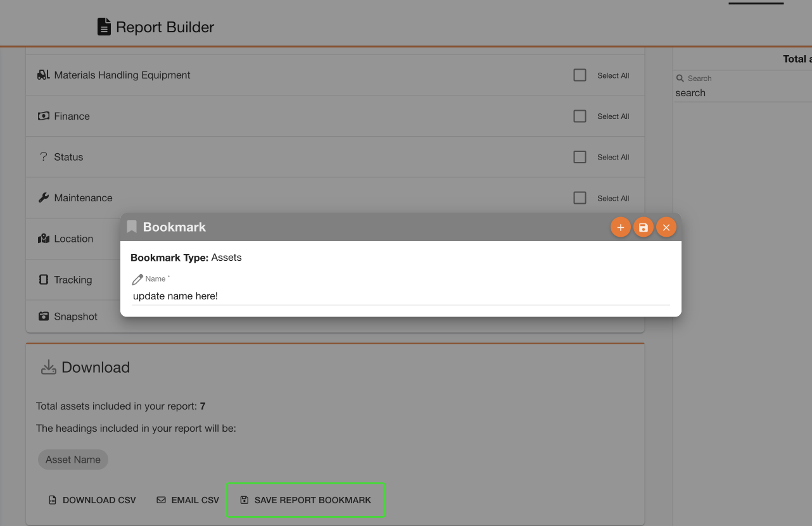
Task: Tick the Finance Select All checkbox
Action: (580, 116)
